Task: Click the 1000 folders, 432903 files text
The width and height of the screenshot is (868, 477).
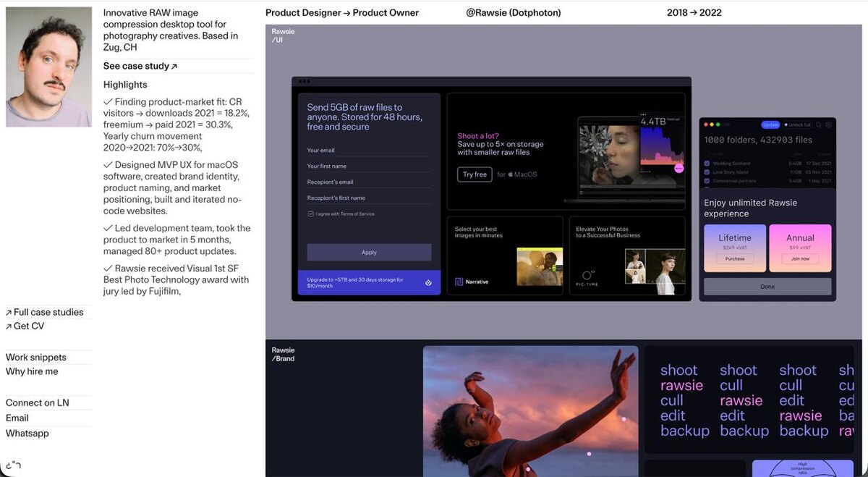Action: click(x=758, y=140)
